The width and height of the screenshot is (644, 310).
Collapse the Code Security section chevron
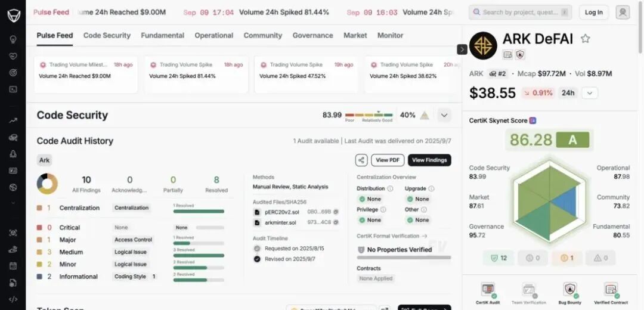tap(444, 115)
